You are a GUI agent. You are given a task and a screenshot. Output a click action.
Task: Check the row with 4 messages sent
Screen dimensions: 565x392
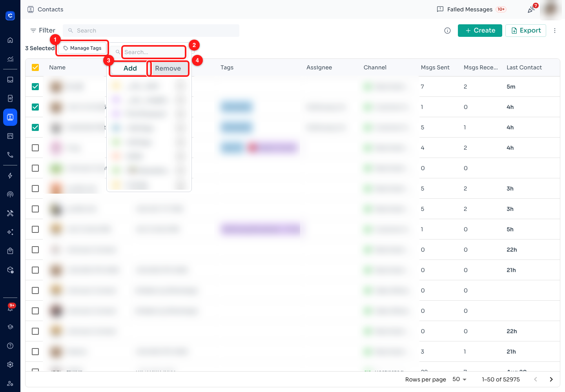tap(35, 148)
